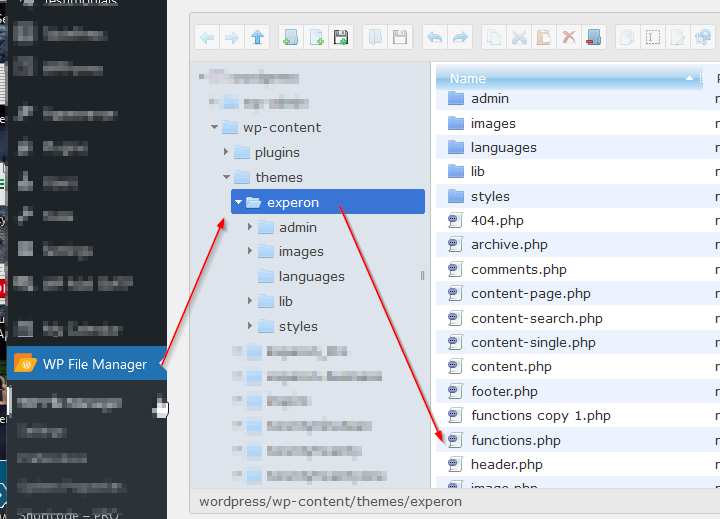720x519 pixels.
Task: Click the last rotate icon in toolbar
Action: point(703,37)
